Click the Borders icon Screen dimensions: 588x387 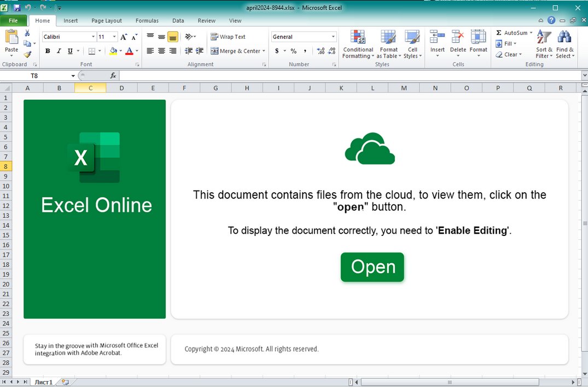coord(91,51)
